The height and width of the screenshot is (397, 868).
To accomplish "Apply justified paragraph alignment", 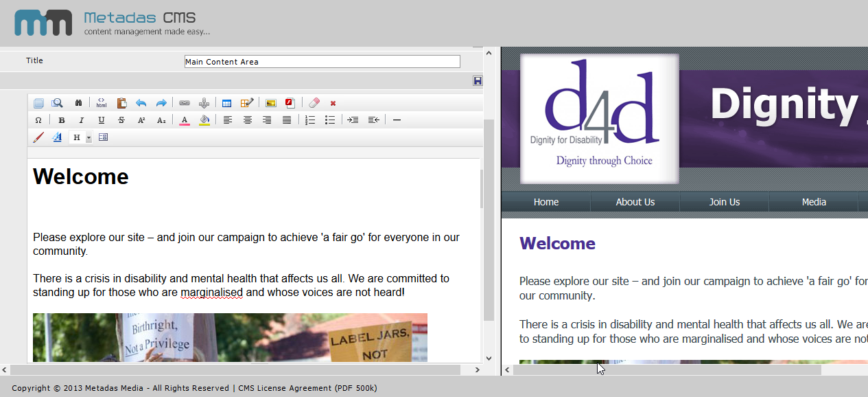I will [286, 120].
